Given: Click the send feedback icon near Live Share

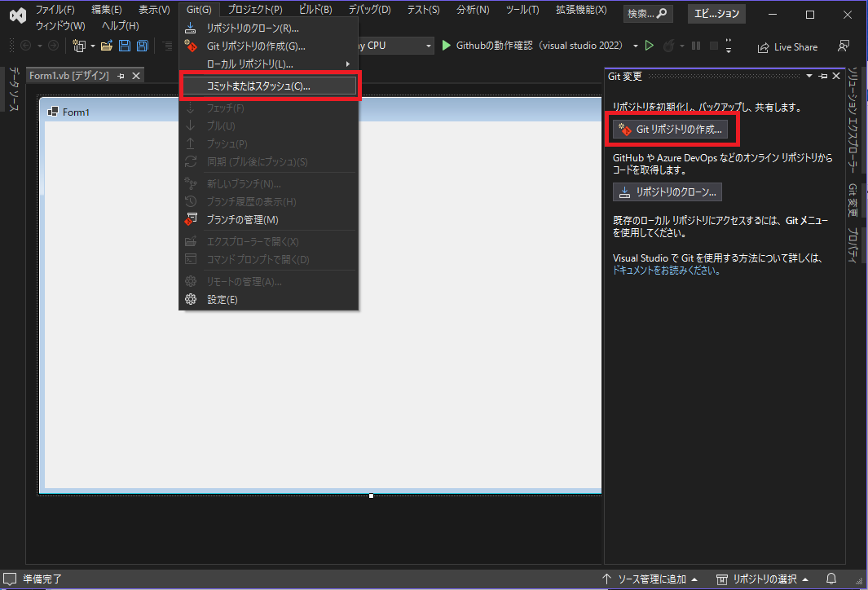Looking at the screenshot, I should coord(844,46).
